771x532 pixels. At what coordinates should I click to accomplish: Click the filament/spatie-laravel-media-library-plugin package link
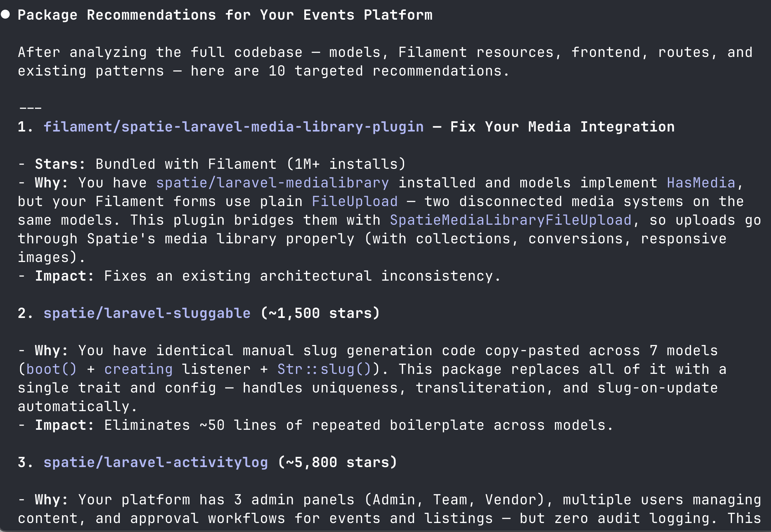pos(233,127)
